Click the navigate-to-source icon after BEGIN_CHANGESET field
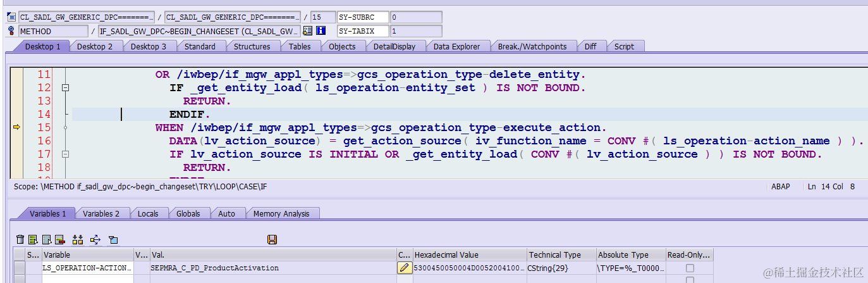This screenshot has height=283, width=868. point(308,30)
